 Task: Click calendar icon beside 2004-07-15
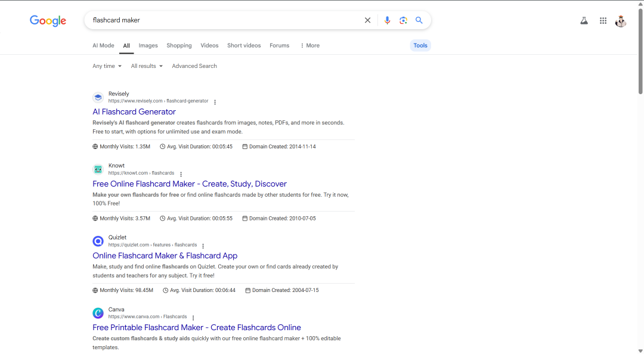tap(247, 290)
